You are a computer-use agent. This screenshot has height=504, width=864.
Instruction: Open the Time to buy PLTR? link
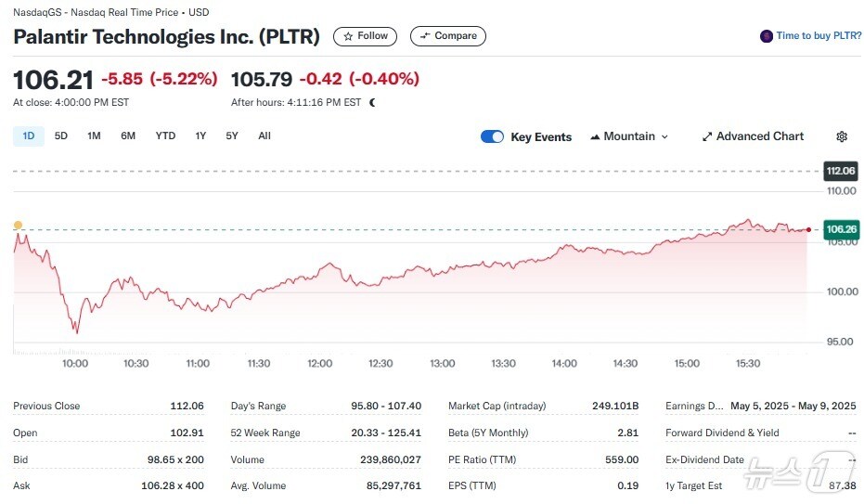pos(819,36)
